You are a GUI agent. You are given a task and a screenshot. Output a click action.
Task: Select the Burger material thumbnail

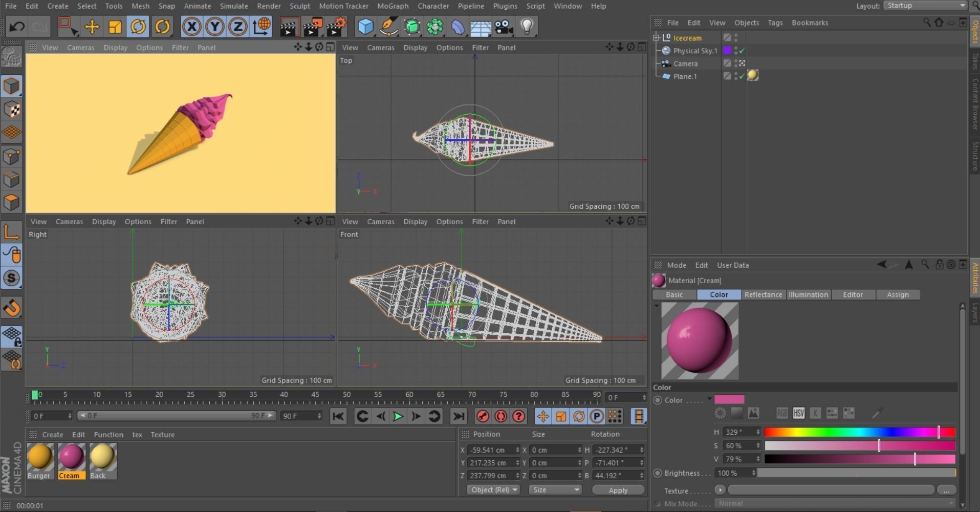point(40,461)
